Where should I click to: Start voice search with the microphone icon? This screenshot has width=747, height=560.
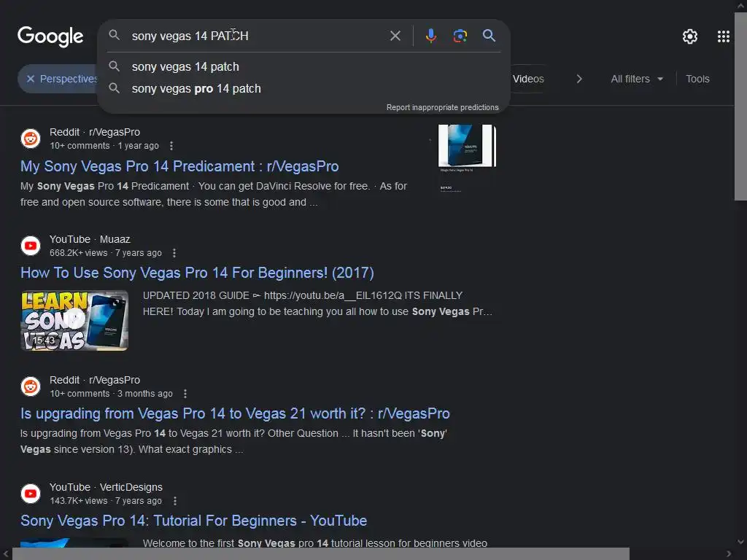[x=430, y=36]
